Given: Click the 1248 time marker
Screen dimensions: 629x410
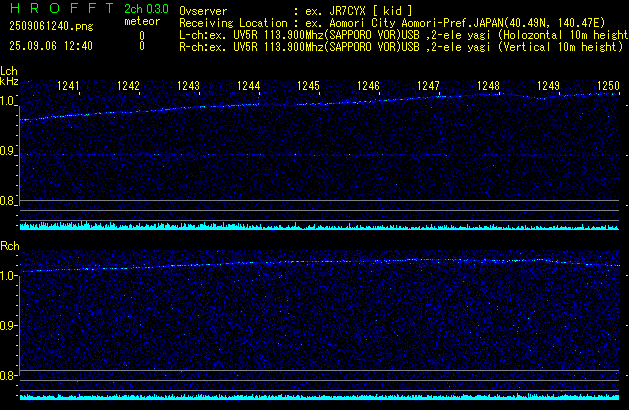Looking at the screenshot, I should (x=488, y=86).
